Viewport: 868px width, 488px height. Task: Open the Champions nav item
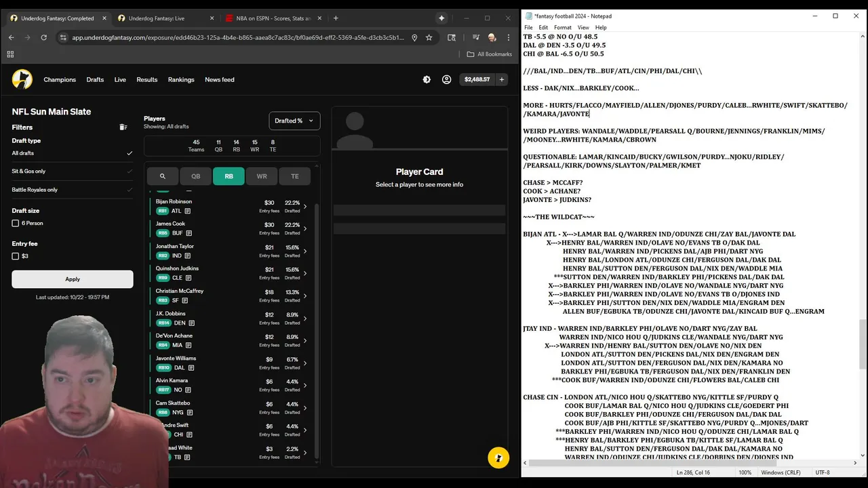tap(60, 79)
